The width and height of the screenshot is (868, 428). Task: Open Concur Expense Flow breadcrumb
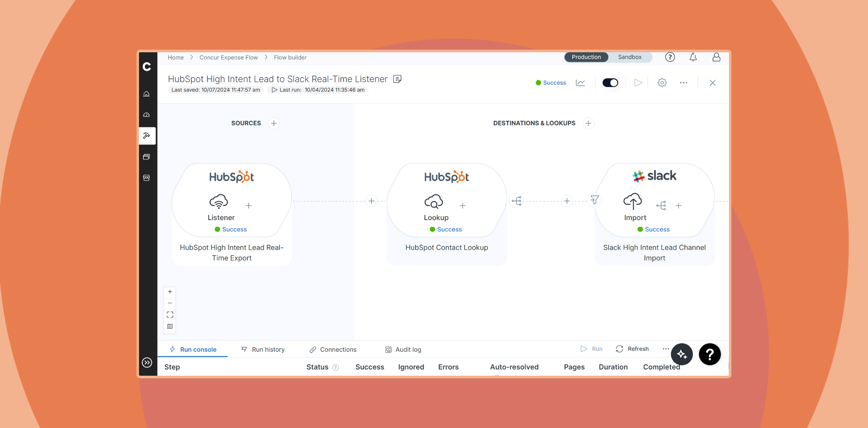coord(228,58)
